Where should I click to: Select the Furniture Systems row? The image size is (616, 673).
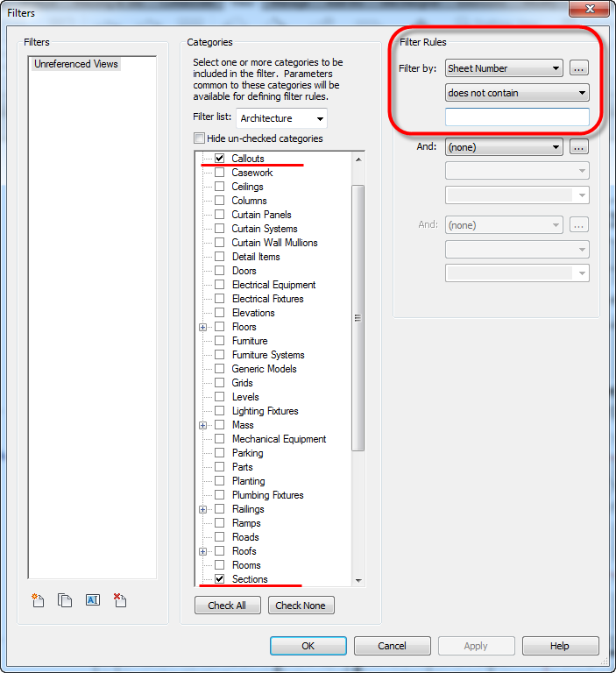tap(268, 355)
